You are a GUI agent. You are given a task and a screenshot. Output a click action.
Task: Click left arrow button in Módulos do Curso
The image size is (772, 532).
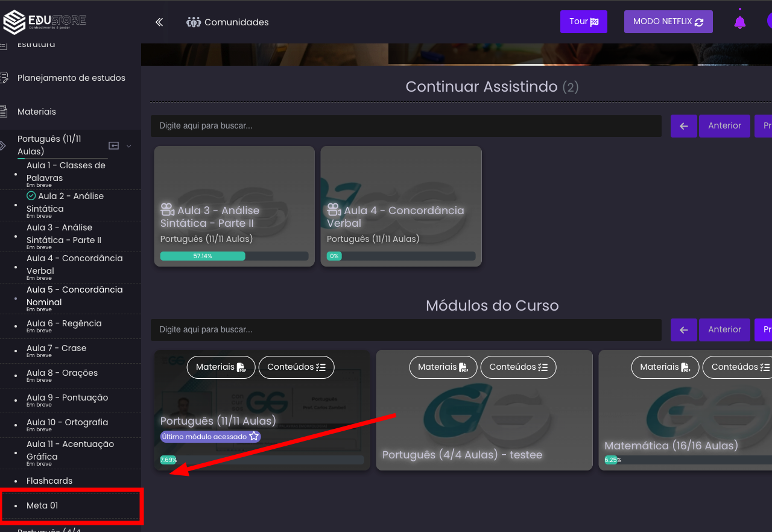pyautogui.click(x=683, y=330)
